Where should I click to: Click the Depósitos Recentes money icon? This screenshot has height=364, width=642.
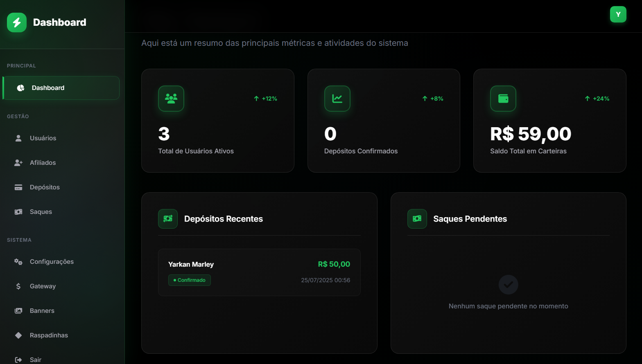point(168,219)
